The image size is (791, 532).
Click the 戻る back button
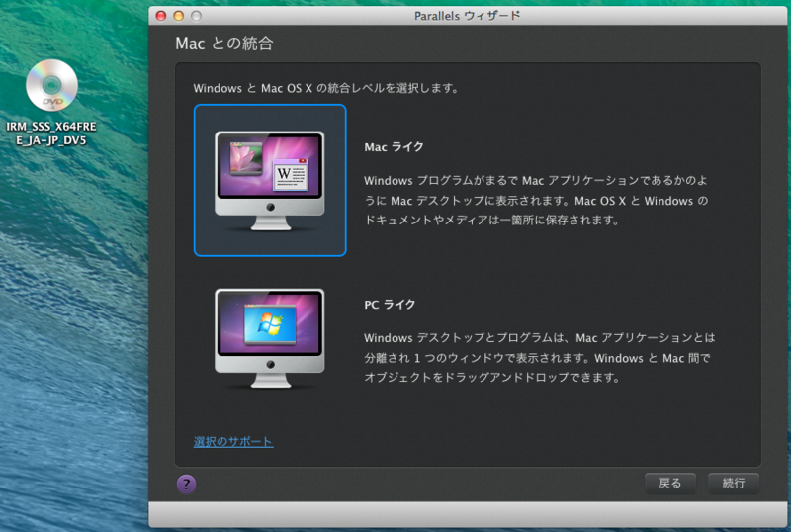[x=670, y=483]
